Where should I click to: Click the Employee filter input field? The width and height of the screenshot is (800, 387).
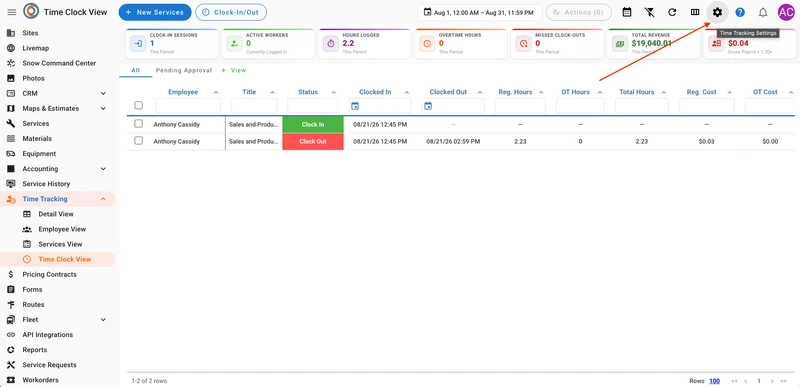coord(188,106)
